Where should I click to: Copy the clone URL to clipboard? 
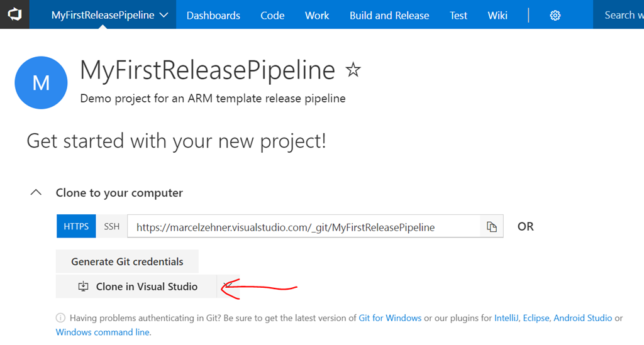point(492,227)
